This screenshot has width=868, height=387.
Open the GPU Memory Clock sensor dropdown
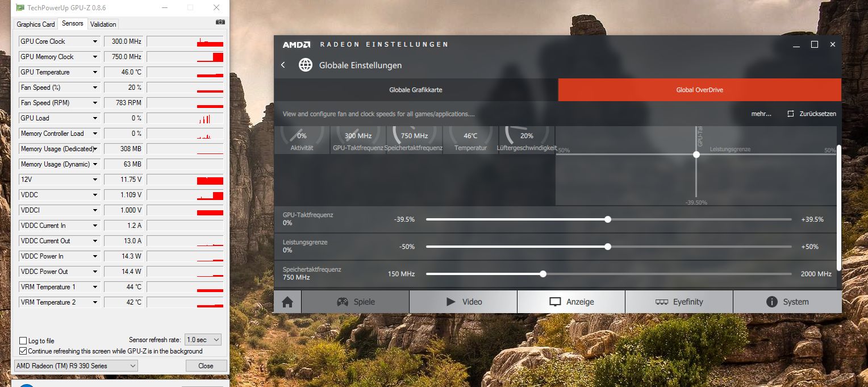pos(95,57)
